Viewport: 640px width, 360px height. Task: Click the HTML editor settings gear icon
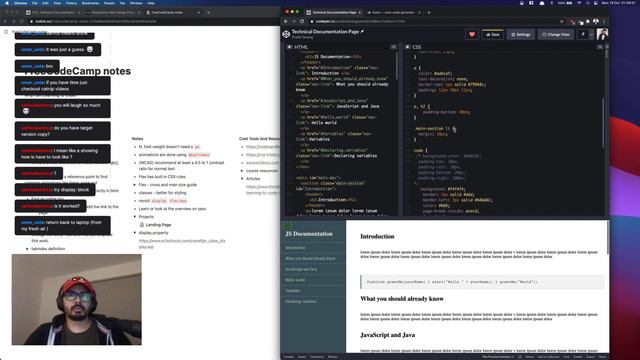(x=289, y=47)
